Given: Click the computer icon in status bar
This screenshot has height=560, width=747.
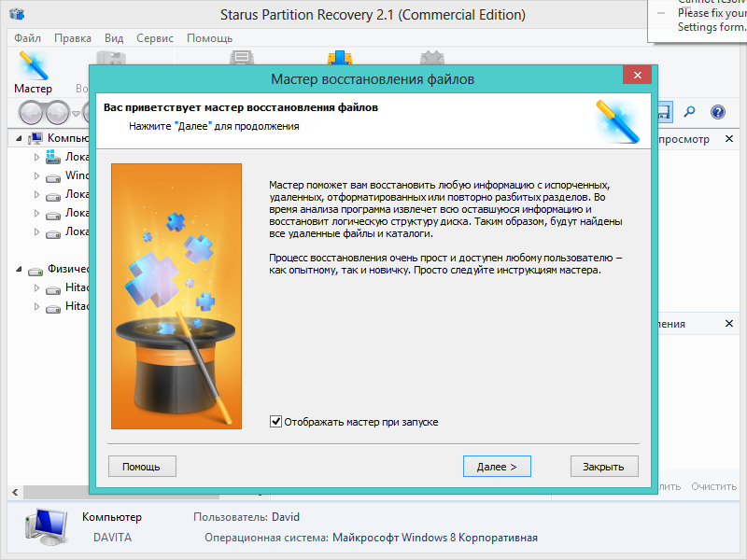Looking at the screenshot, I should (46, 526).
